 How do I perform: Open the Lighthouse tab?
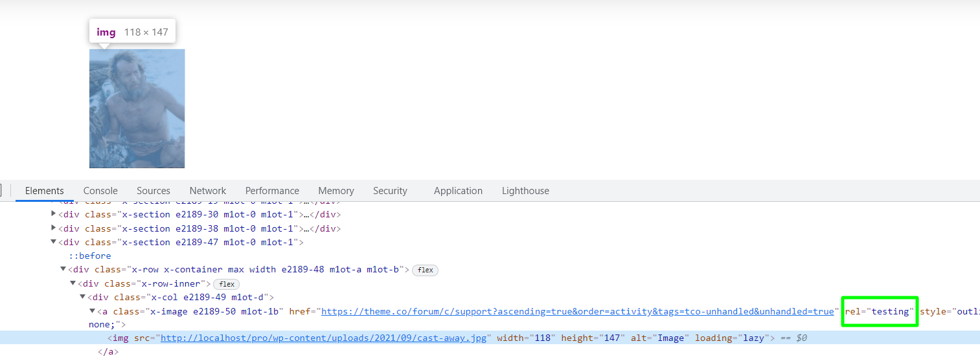click(x=525, y=191)
